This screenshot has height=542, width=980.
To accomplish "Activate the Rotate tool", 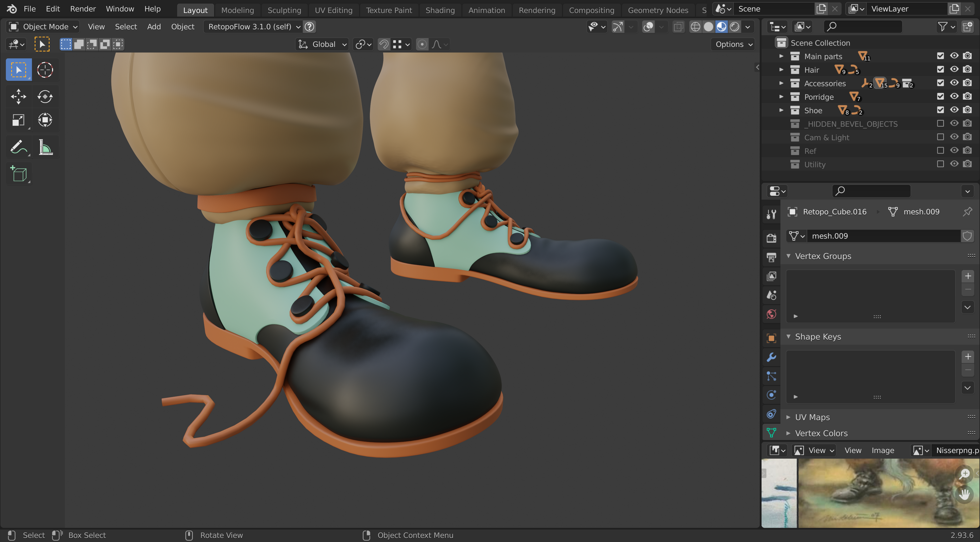I will [x=45, y=97].
